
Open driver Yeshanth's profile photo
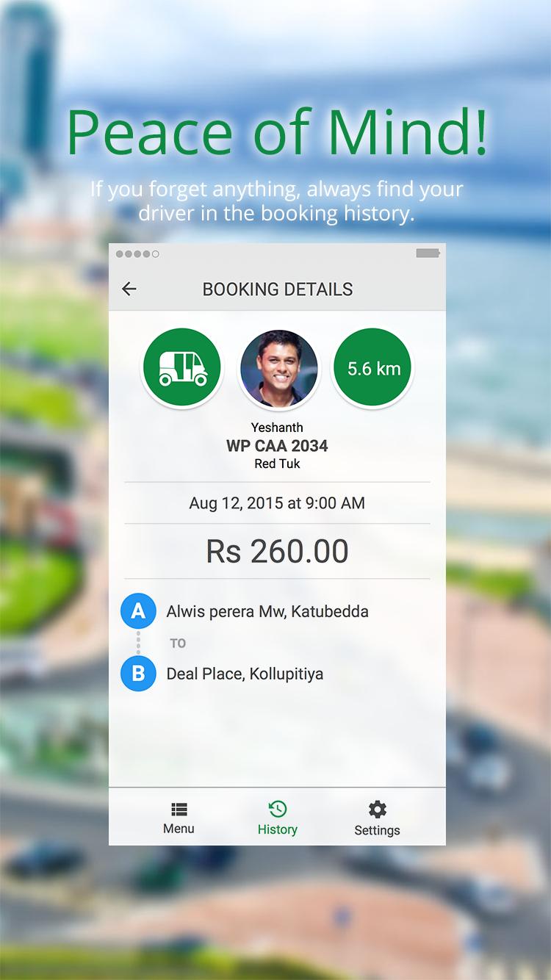(278, 369)
